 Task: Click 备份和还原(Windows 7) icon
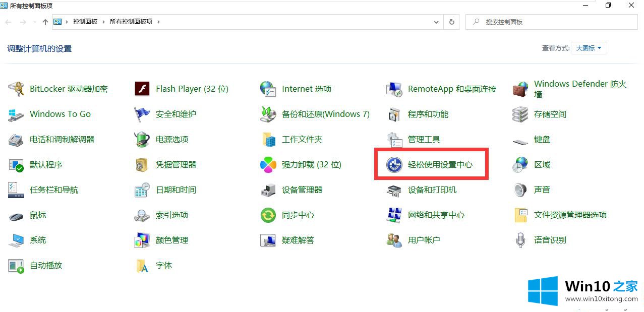268,114
